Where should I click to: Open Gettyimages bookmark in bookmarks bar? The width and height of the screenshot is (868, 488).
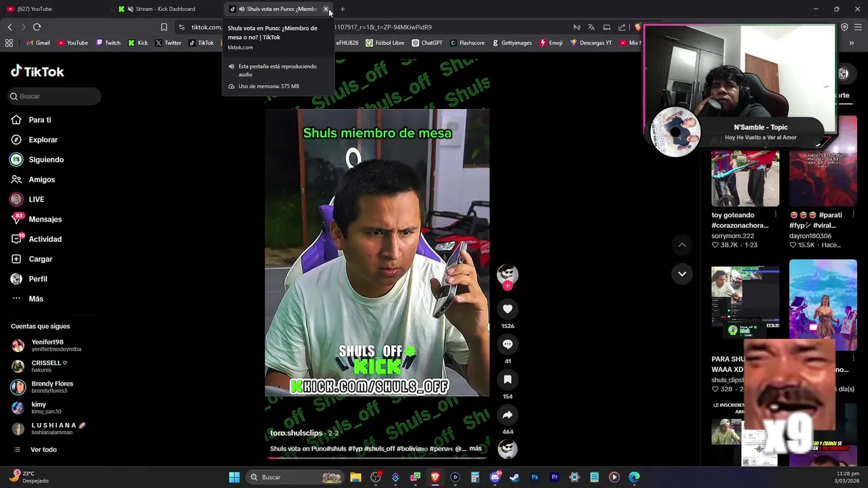click(x=511, y=43)
